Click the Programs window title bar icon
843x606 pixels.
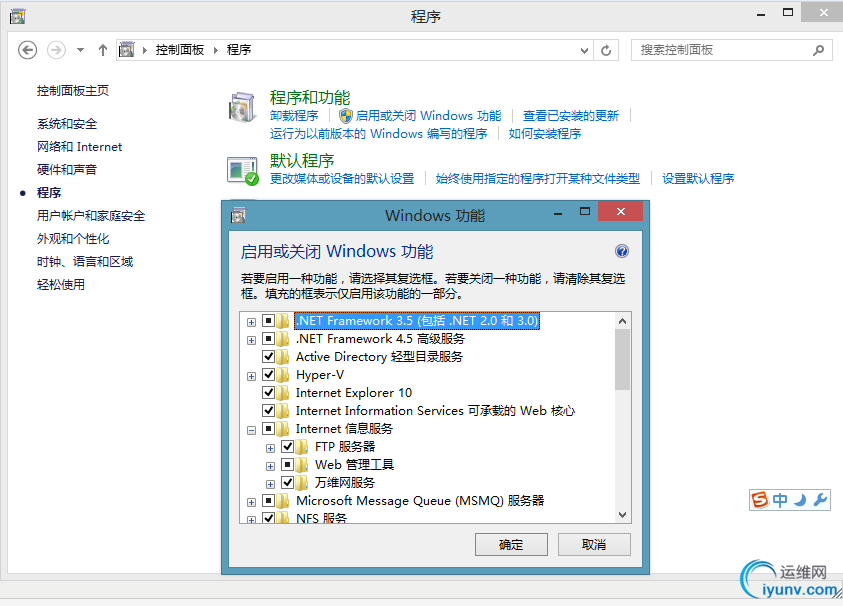point(18,16)
